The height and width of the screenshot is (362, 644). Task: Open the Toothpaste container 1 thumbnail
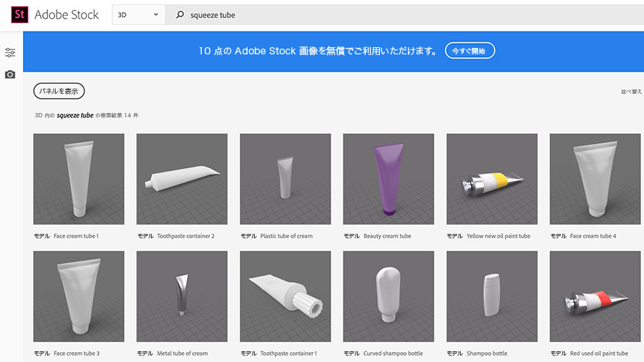[x=286, y=296]
